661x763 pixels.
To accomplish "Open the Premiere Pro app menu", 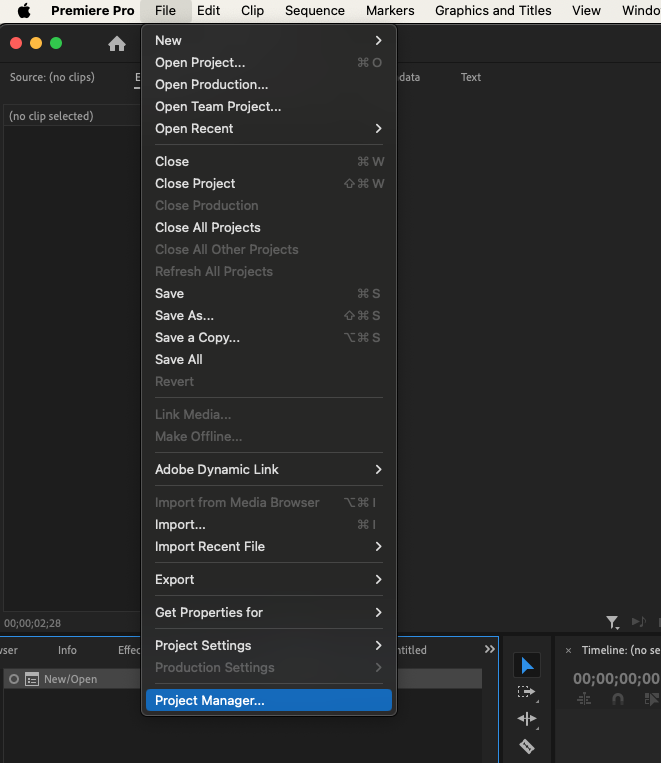I will click(92, 11).
